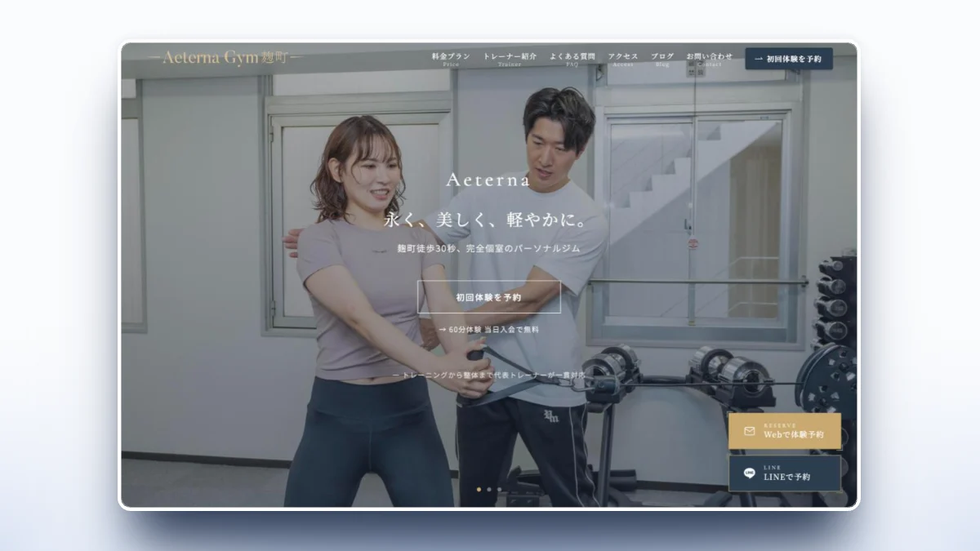Open お問い合わせ Contact page

(709, 59)
